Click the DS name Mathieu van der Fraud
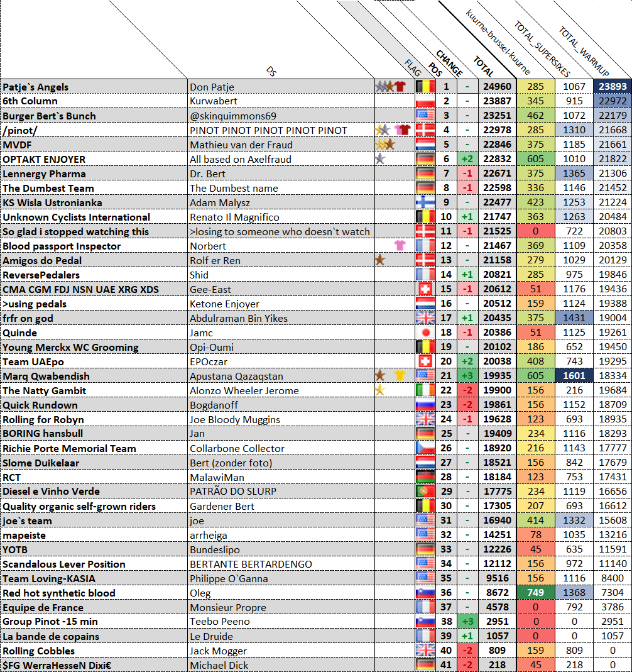632x672 pixels. (241, 145)
